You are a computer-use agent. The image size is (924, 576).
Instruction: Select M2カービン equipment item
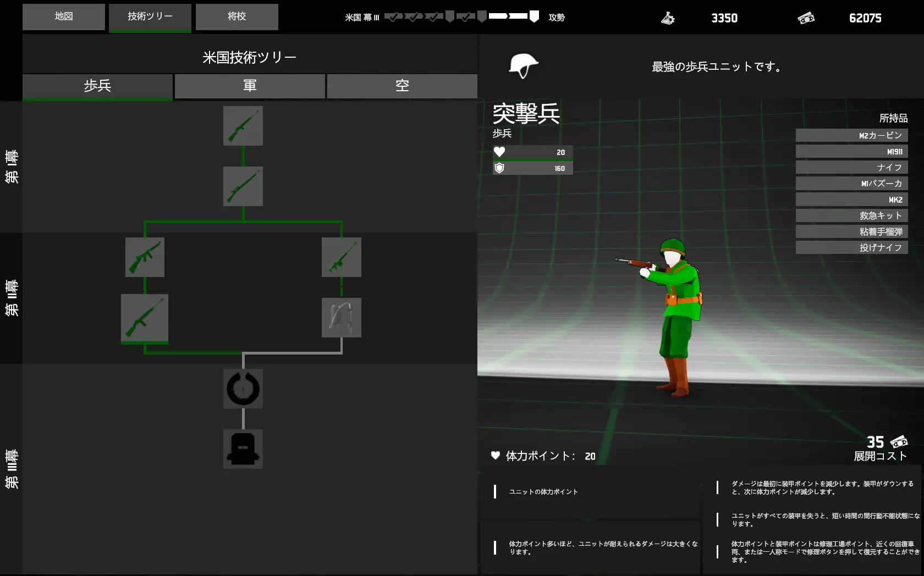coord(851,135)
